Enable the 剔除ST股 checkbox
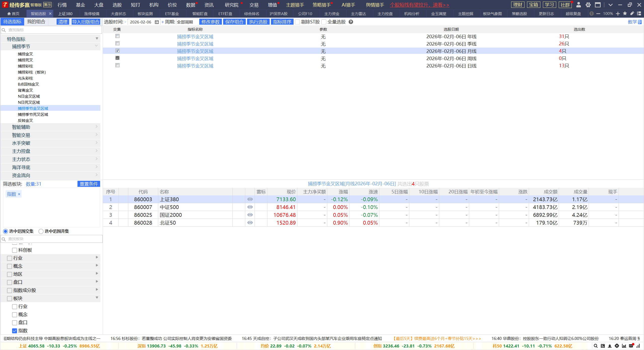This screenshot has width=644, height=350. click(x=298, y=22)
